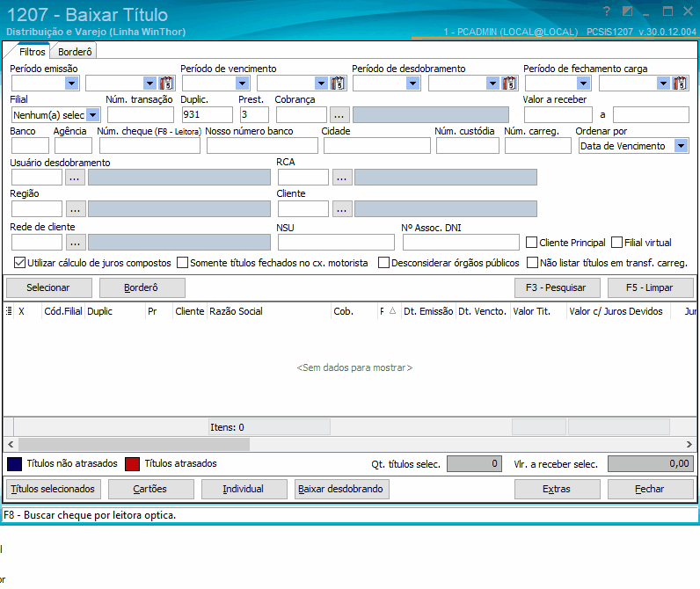Open Usuário desdobramento lookup ellipsis button
The image size is (700, 589).
pos(75,178)
